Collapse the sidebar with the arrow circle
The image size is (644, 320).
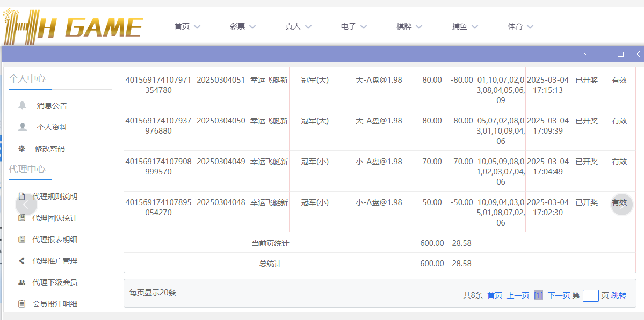pos(26,205)
